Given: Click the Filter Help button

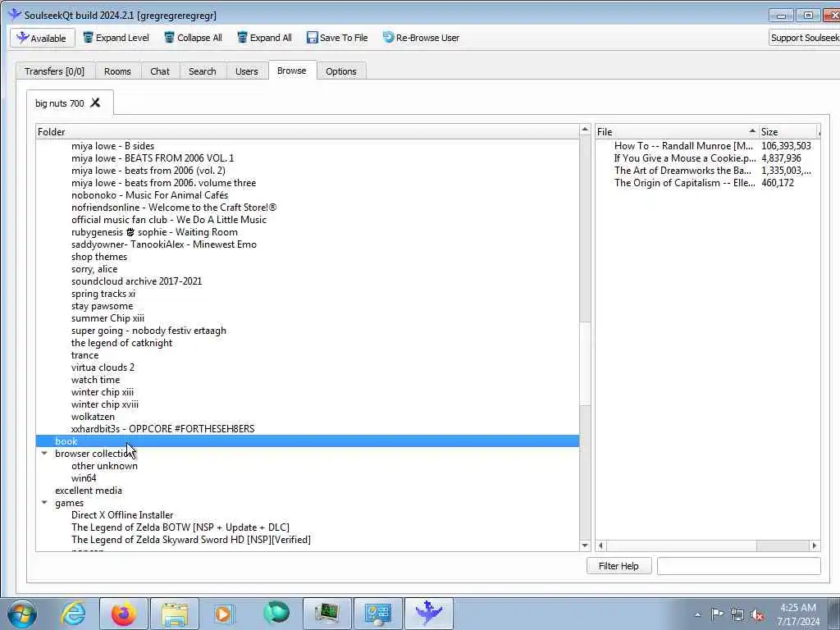Looking at the screenshot, I should coord(619,566).
